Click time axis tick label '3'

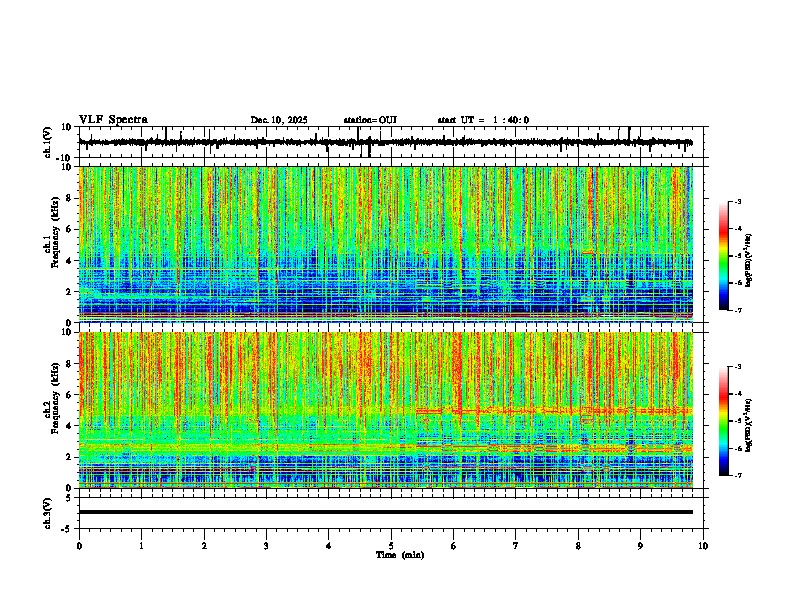266,546
